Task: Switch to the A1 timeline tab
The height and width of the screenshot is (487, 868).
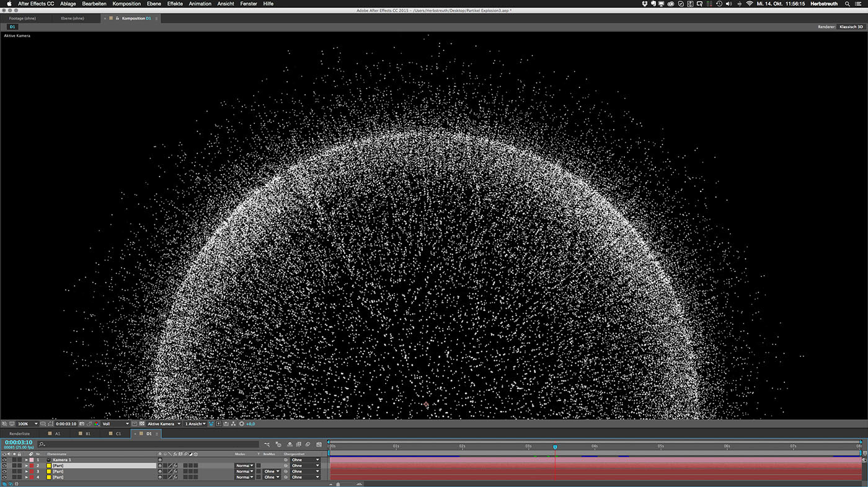Action: pyautogui.click(x=58, y=434)
